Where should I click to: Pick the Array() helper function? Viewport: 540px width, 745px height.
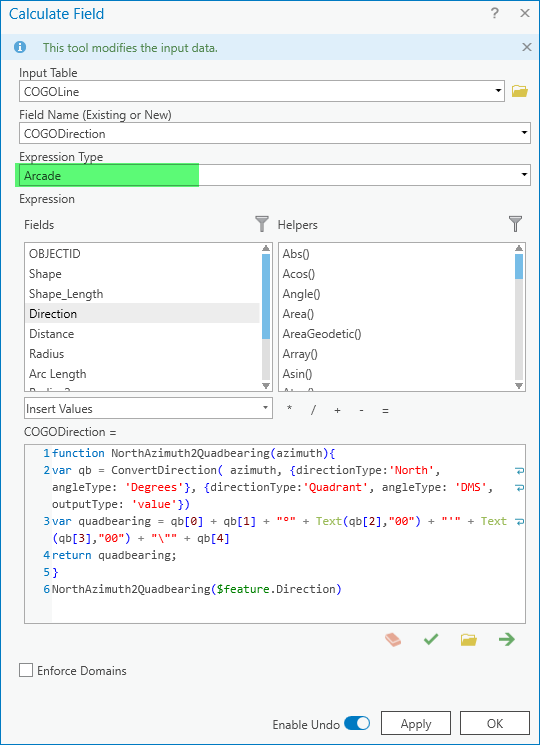(x=300, y=353)
